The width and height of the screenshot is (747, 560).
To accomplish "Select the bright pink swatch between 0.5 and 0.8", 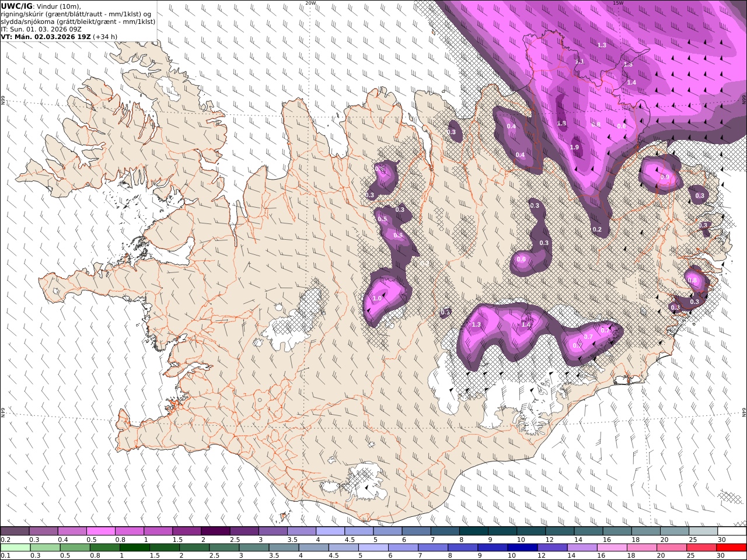I will (101, 531).
